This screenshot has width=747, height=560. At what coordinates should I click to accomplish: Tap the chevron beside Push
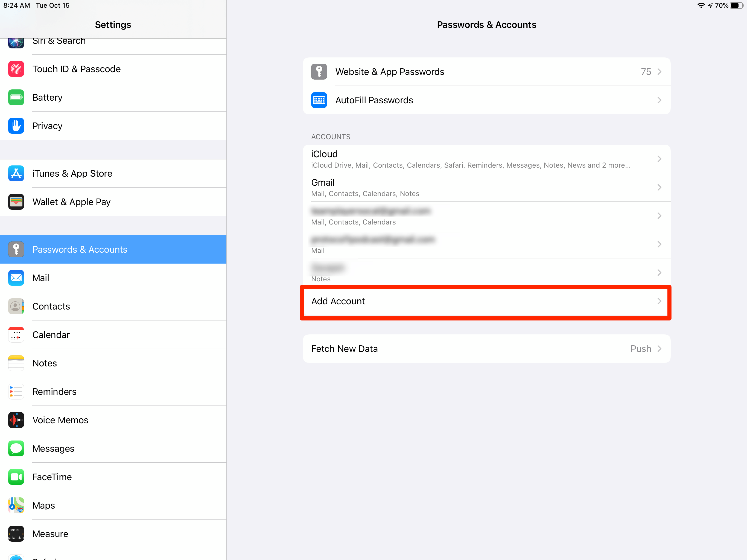(659, 349)
